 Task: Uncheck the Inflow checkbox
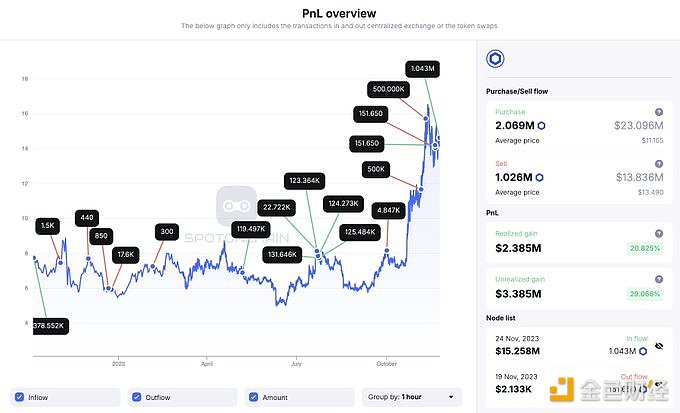[20, 397]
